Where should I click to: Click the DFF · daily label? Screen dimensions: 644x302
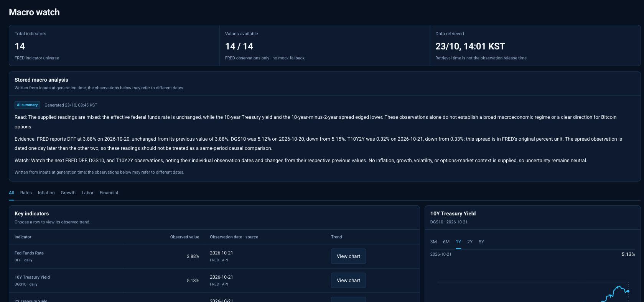[x=23, y=260]
